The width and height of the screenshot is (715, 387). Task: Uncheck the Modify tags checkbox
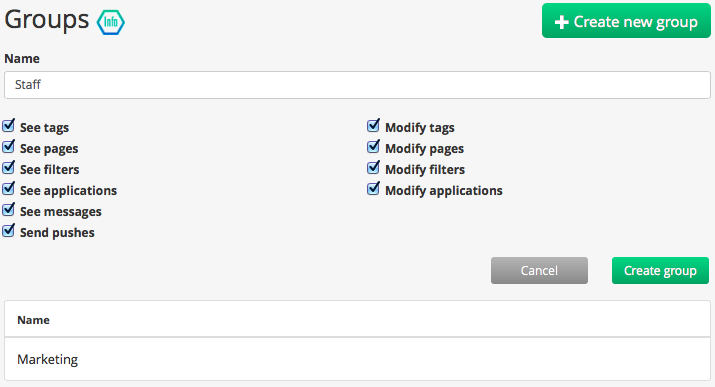pyautogui.click(x=373, y=126)
